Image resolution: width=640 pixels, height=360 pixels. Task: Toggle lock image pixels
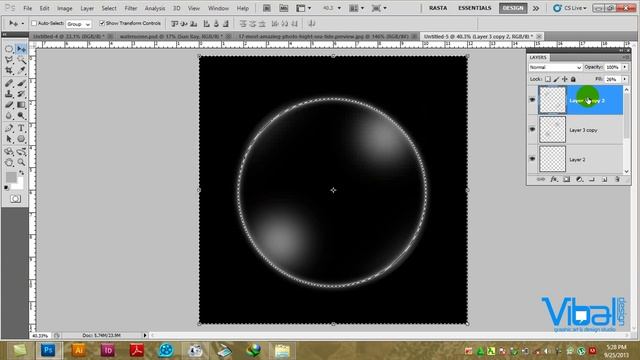click(556, 79)
